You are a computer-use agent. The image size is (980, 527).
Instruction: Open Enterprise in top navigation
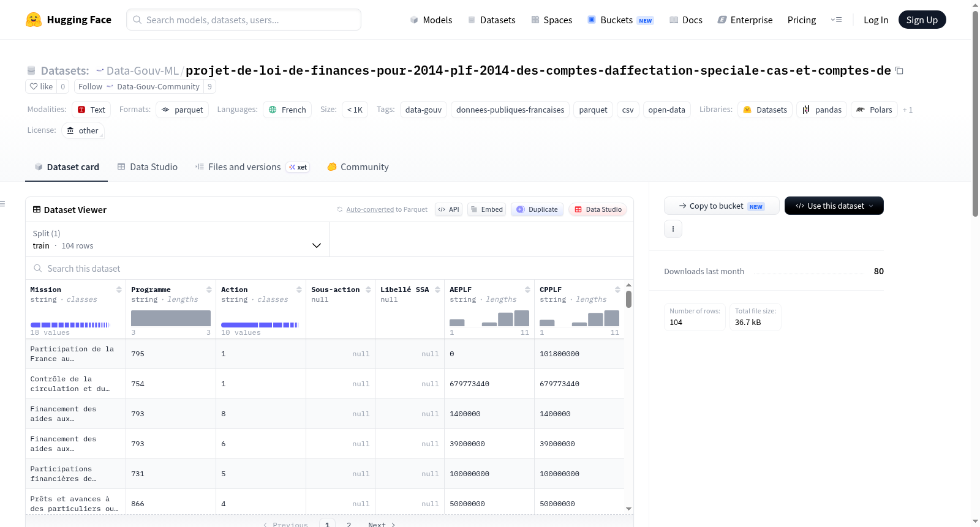[745, 20]
